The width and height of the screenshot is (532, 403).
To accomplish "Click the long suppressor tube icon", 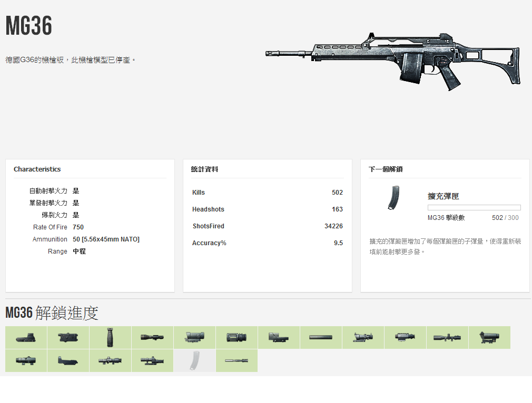I will click(x=321, y=337).
